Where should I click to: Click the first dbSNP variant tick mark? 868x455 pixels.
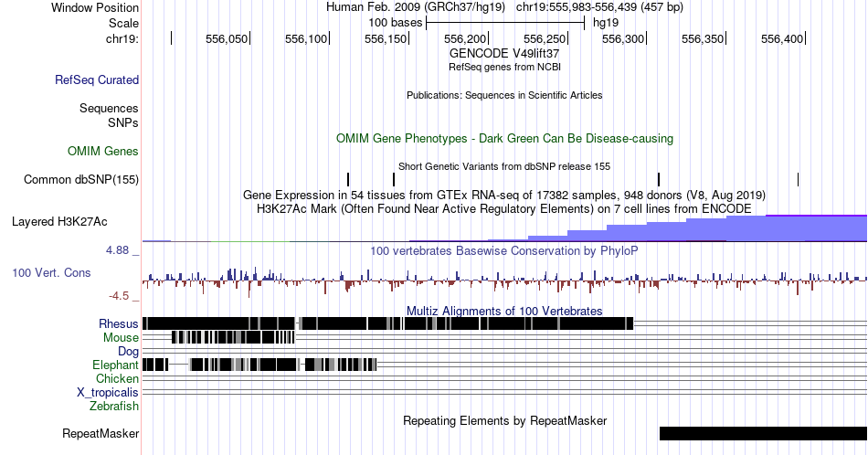(x=348, y=179)
